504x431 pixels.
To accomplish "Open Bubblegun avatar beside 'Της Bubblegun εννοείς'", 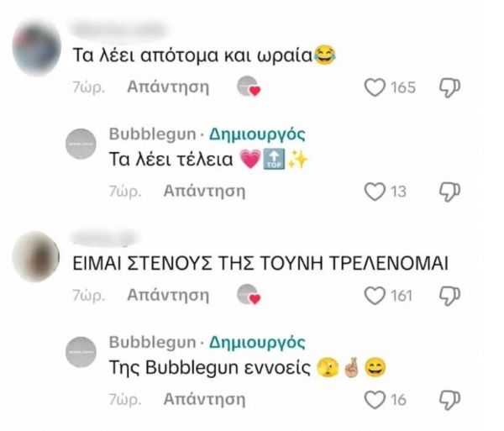I will click(81, 352).
